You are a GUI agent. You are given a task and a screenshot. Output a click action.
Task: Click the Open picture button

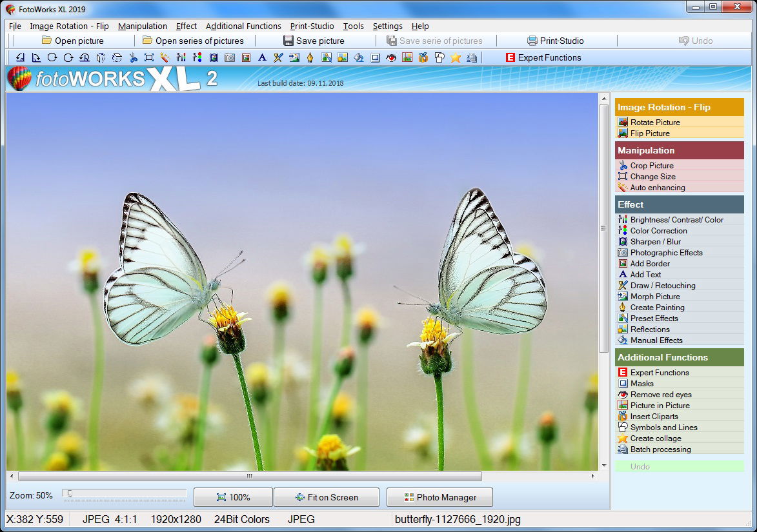coord(73,41)
